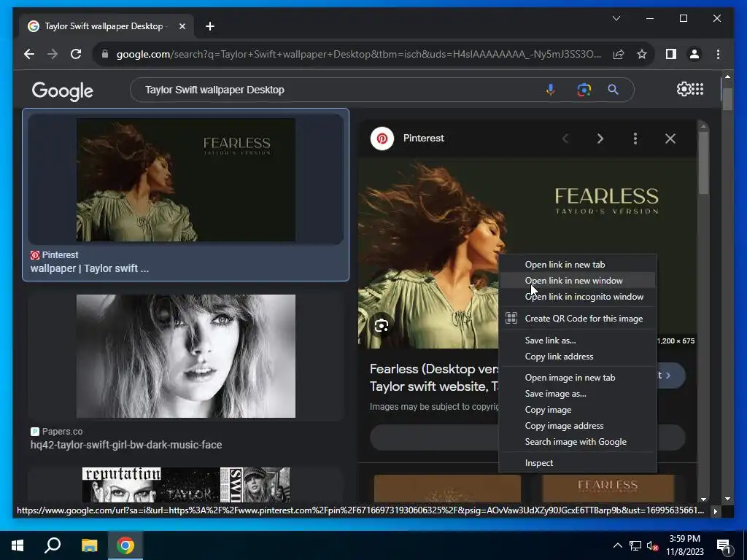The image size is (747, 560).
Task: Show previous image in preview panel
Action: click(565, 139)
